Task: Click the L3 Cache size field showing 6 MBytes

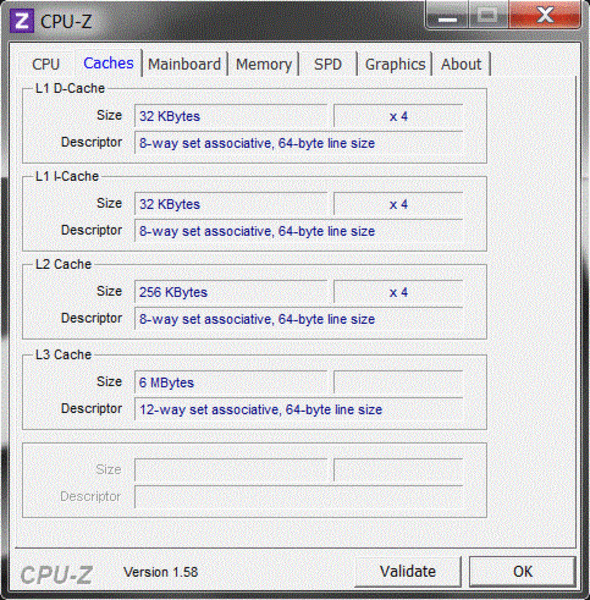Action: [231, 382]
